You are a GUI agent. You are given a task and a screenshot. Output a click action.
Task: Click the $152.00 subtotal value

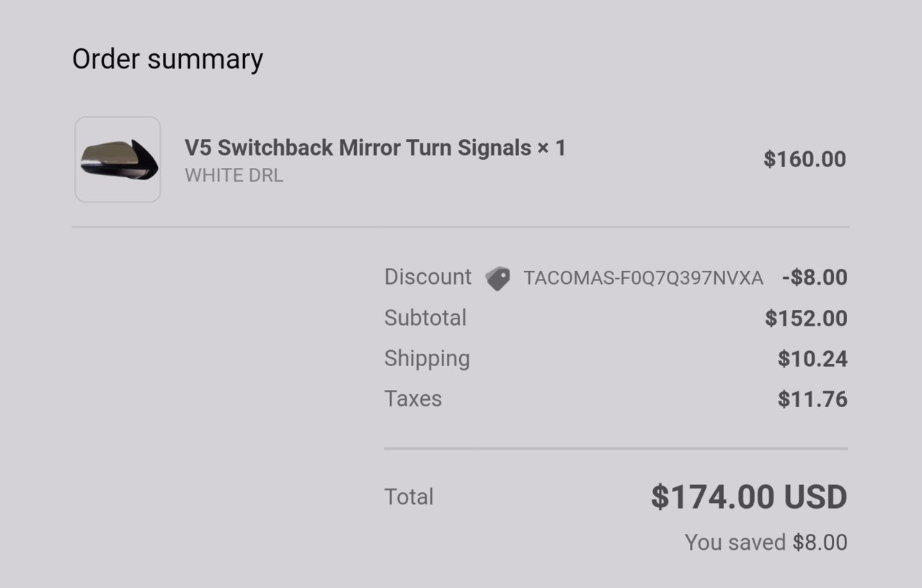point(806,318)
